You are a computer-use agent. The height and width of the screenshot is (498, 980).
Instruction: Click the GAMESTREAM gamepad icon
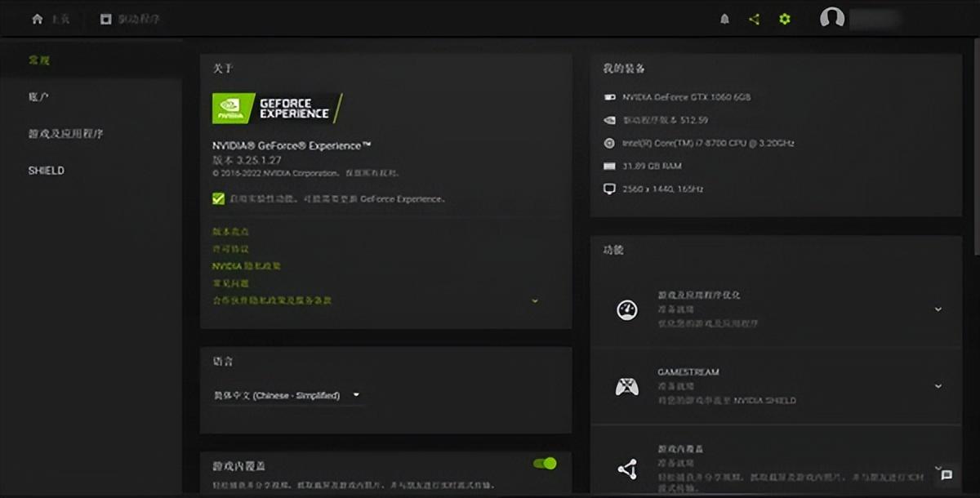coord(627,386)
